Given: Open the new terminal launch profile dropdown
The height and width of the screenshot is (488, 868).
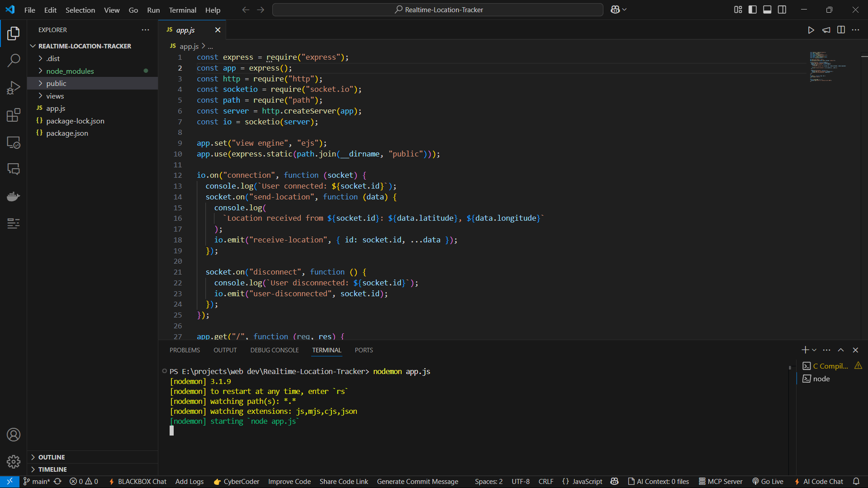Looking at the screenshot, I should (x=814, y=350).
